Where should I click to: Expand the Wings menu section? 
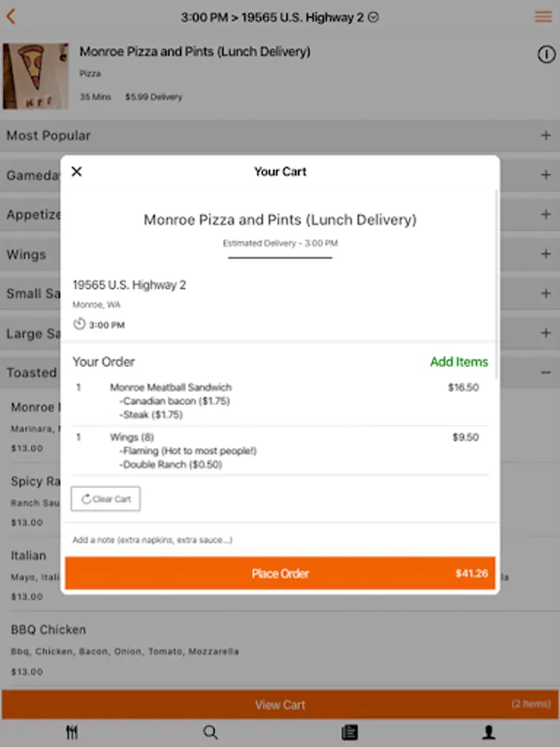pos(545,254)
